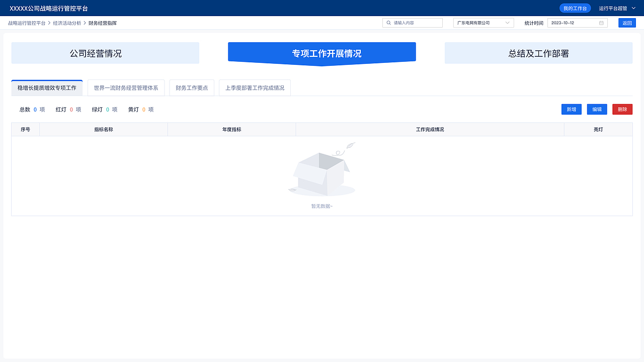644x362 pixels.
Task: Click the 黄灯 count label
Action: click(133, 109)
